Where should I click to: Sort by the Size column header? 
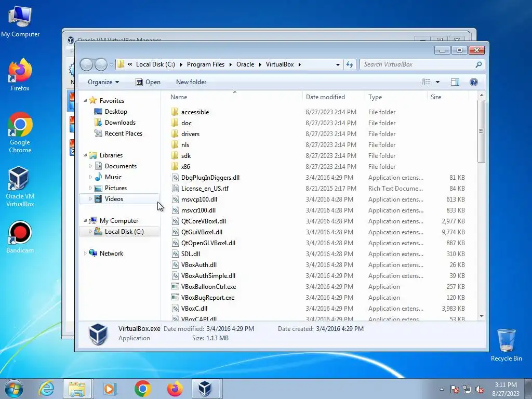coord(448,97)
